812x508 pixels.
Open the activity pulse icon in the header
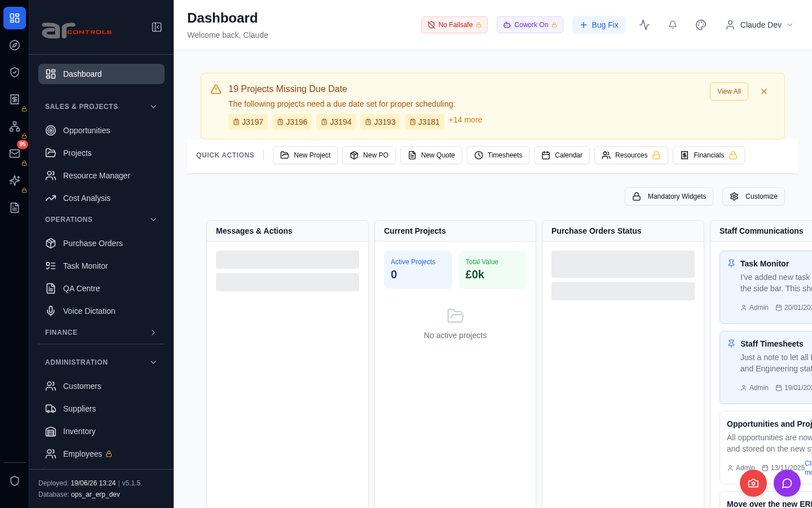645,25
